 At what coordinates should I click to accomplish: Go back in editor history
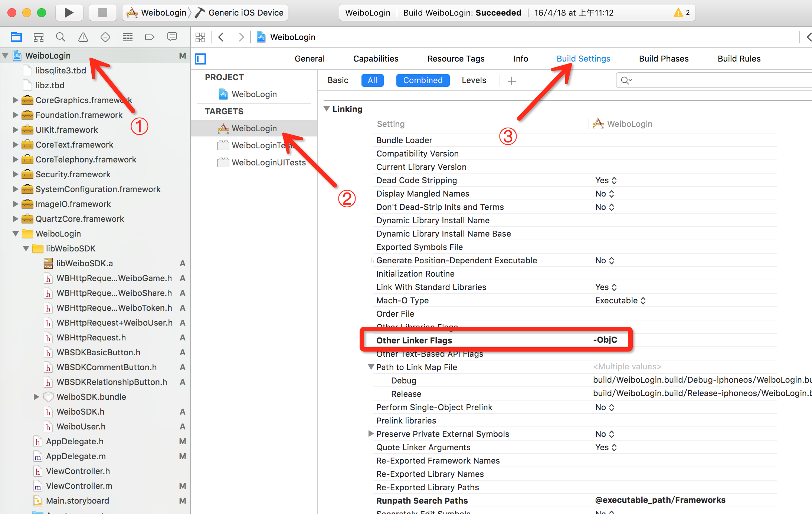221,37
